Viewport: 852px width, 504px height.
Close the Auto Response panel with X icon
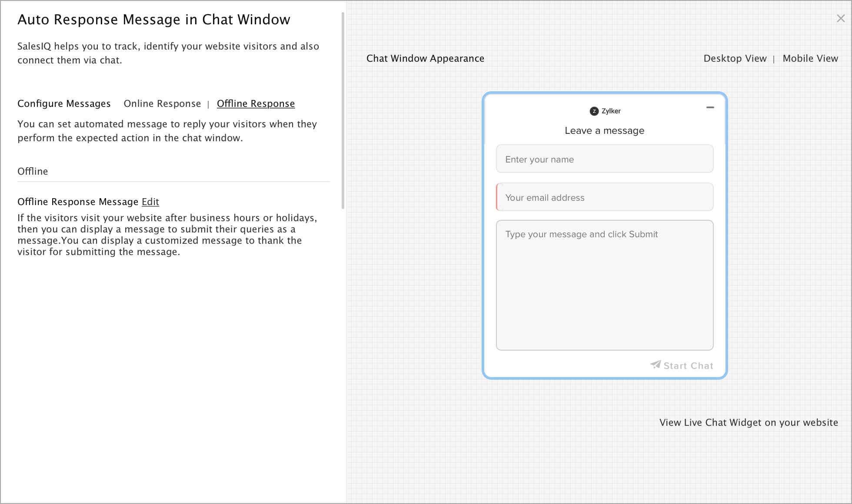coord(841,18)
